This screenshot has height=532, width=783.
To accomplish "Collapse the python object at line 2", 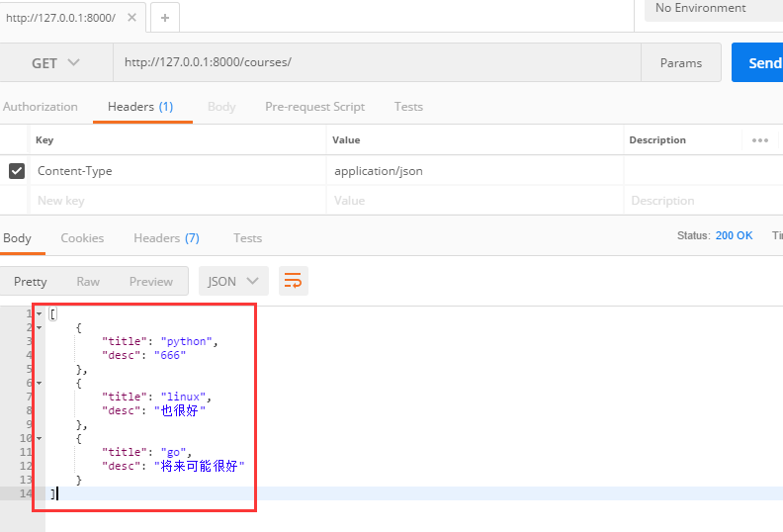I will [39, 327].
